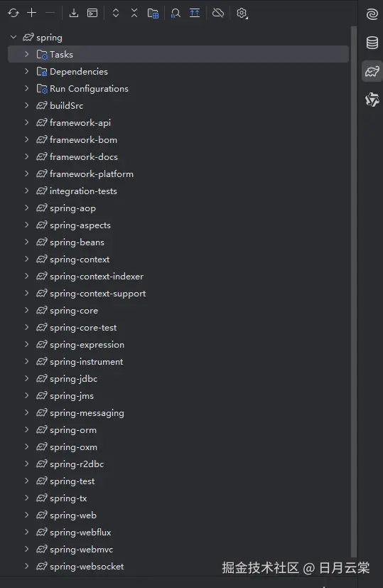
Task: Reload all Gradle projects
Action: 14,13
